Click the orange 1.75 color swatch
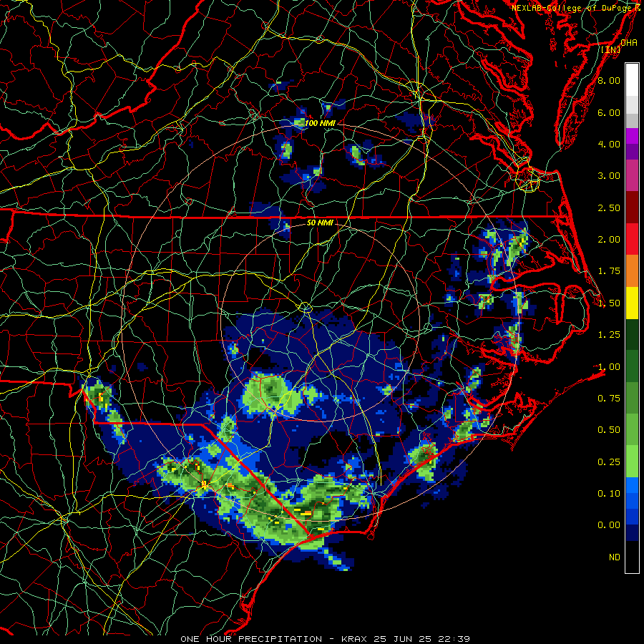The width and height of the screenshot is (644, 644). pyautogui.click(x=632, y=271)
